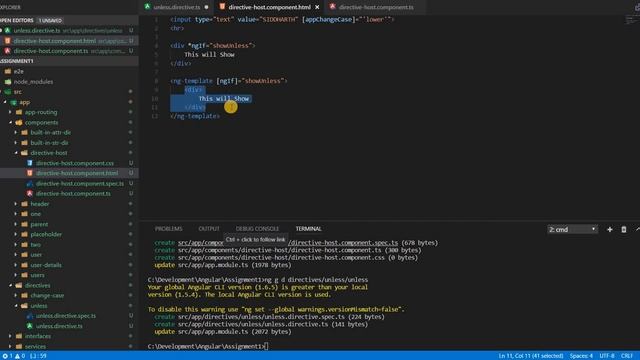Open the terminal selector dropdown '2: cmd'
Viewport: 640px width, 360px height.
click(x=572, y=229)
